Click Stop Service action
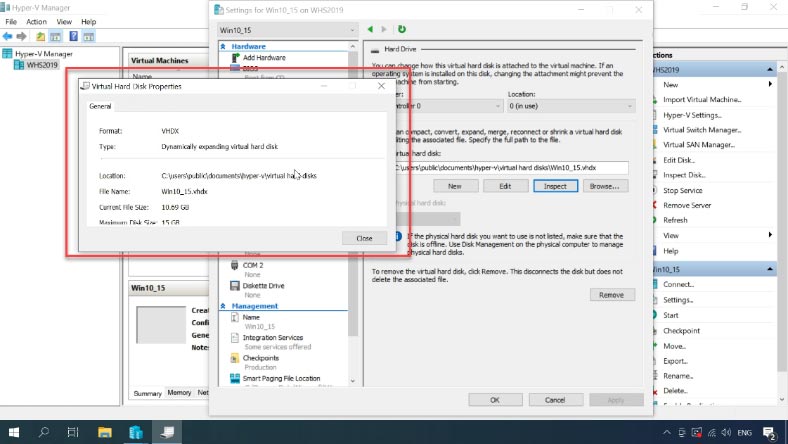This screenshot has height=444, width=788. coord(682,191)
